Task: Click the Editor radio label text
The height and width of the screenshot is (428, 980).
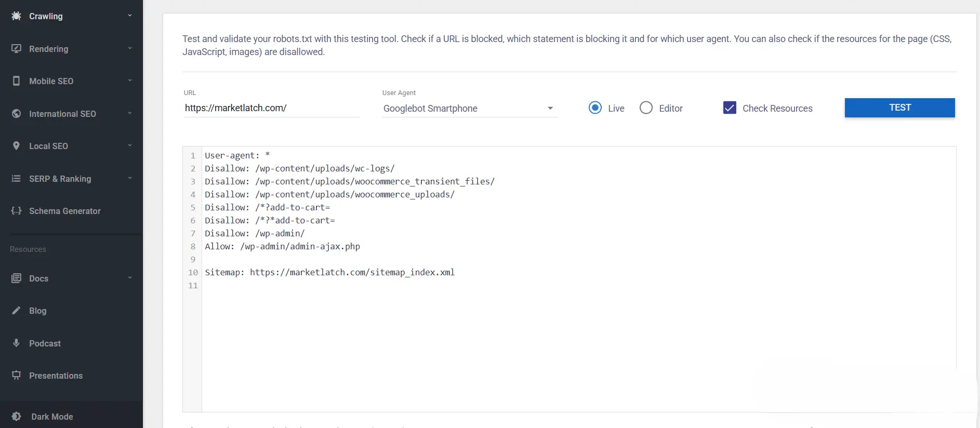Action: [x=671, y=108]
